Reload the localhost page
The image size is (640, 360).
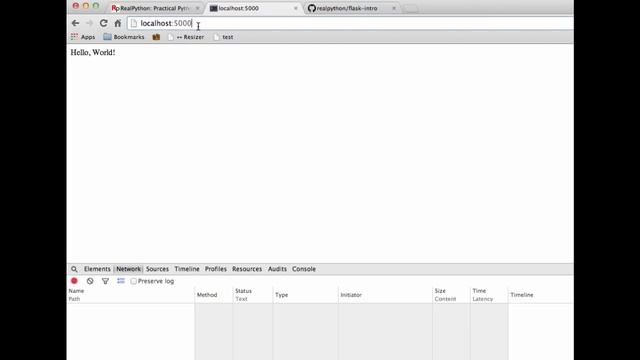point(104,23)
